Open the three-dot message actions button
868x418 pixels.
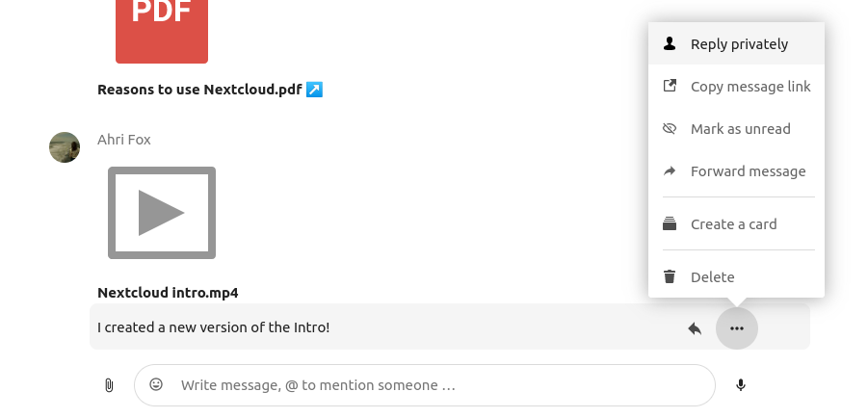tap(737, 328)
